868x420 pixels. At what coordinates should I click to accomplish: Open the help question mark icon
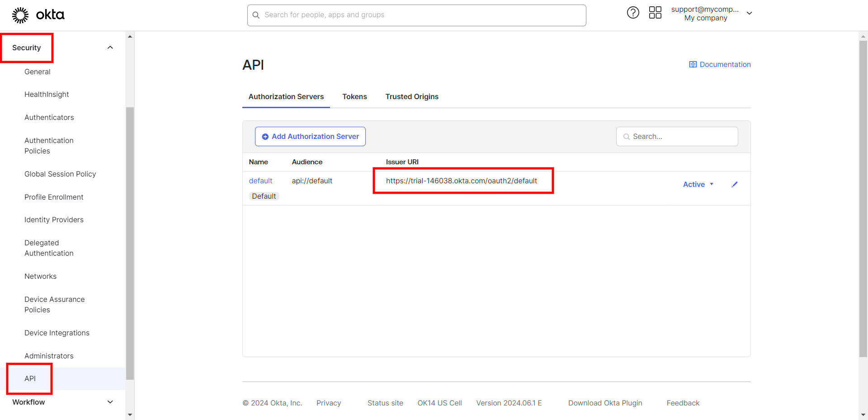click(633, 13)
